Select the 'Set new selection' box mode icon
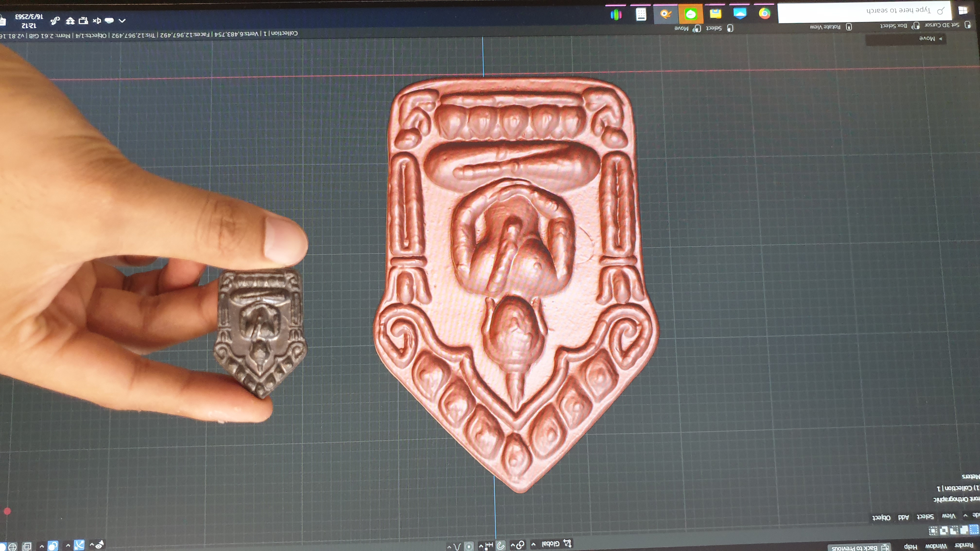The width and height of the screenshot is (980, 551). coord(974,530)
